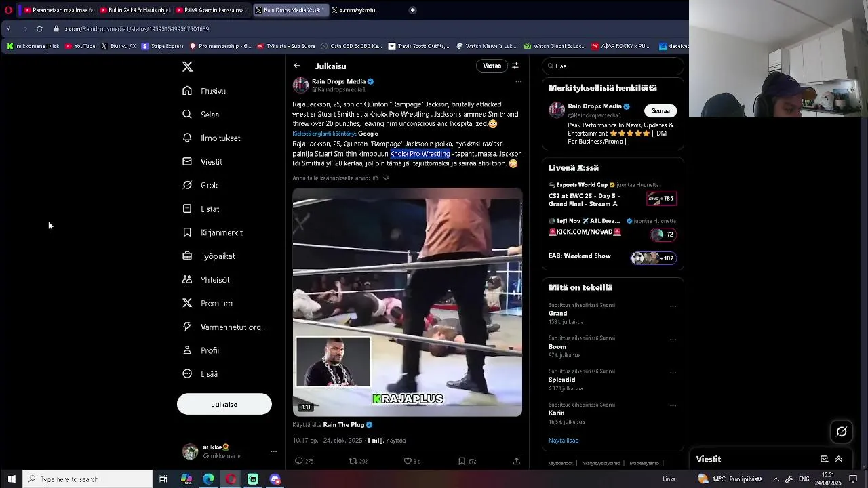Open options dots for Grand trend

pyautogui.click(x=673, y=306)
